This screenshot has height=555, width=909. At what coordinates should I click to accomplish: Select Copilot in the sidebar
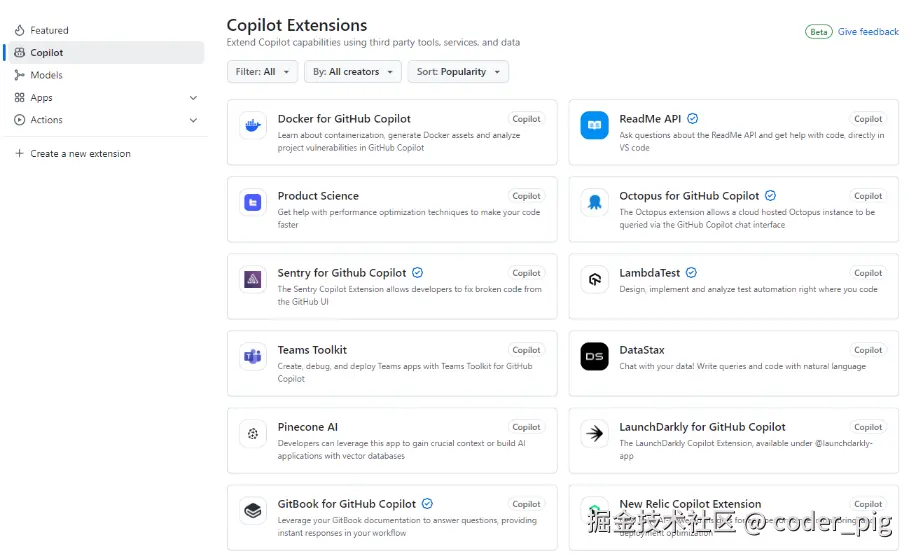point(106,52)
